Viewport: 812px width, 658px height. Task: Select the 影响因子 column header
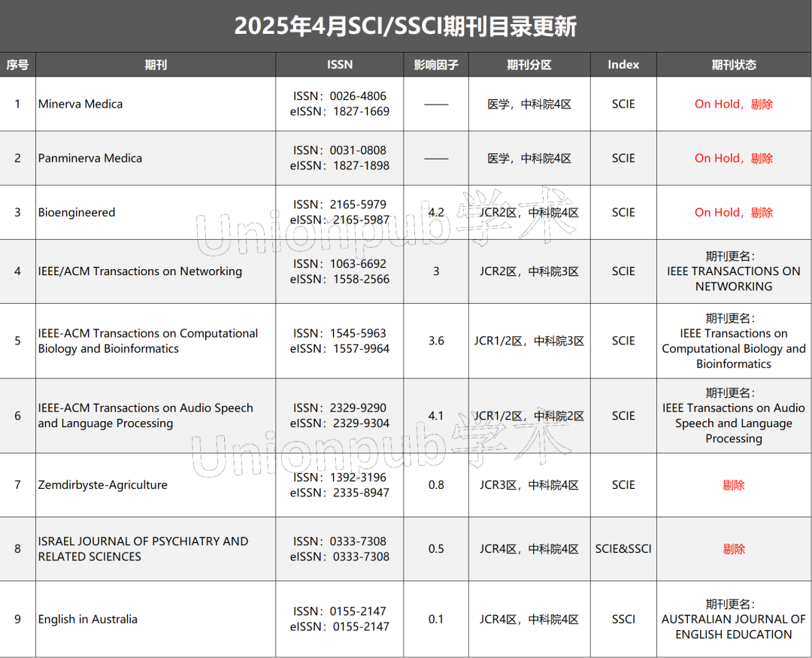(x=436, y=65)
